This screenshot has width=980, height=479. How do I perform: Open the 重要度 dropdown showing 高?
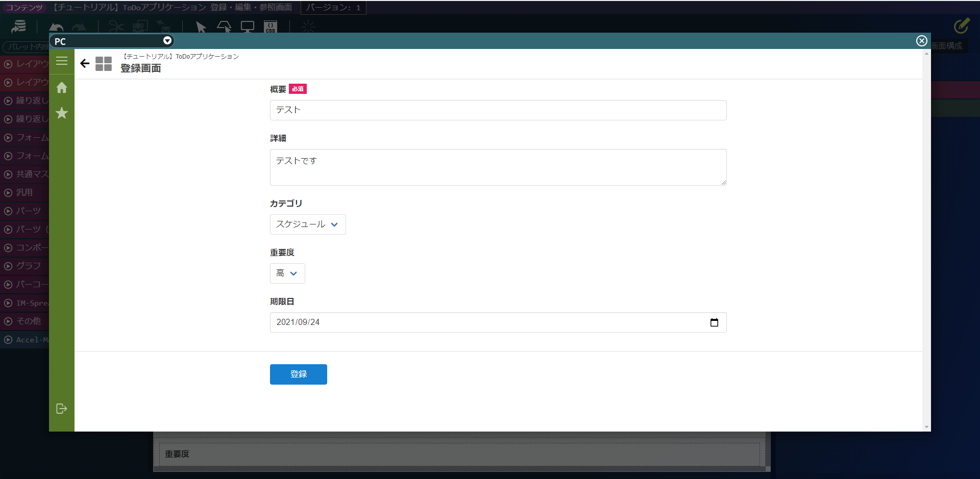click(x=287, y=273)
